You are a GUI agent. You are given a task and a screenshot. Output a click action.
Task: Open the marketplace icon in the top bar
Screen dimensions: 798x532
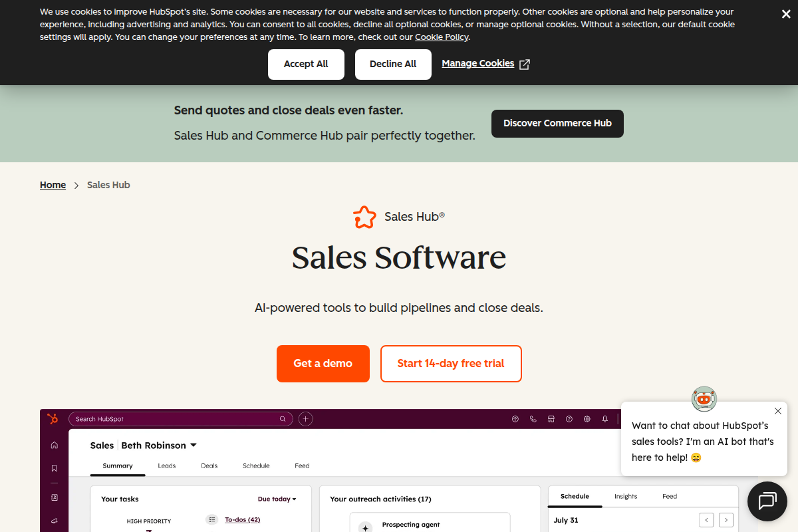(551, 419)
